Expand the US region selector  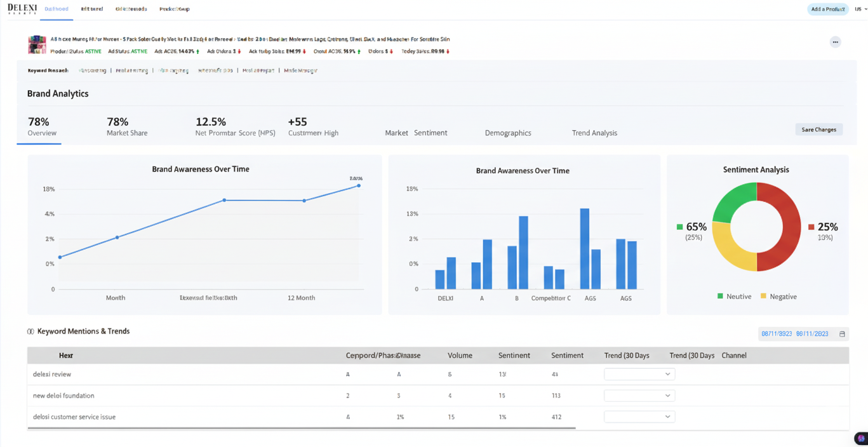tap(860, 9)
